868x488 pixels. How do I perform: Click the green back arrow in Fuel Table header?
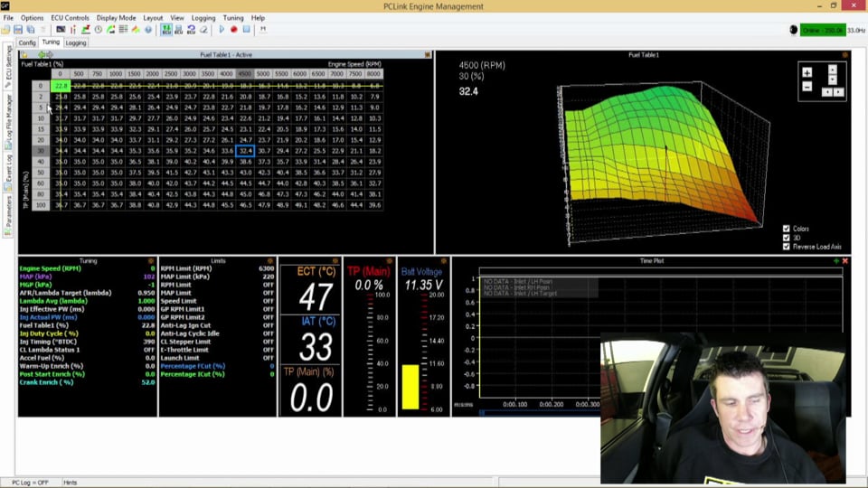42,55
